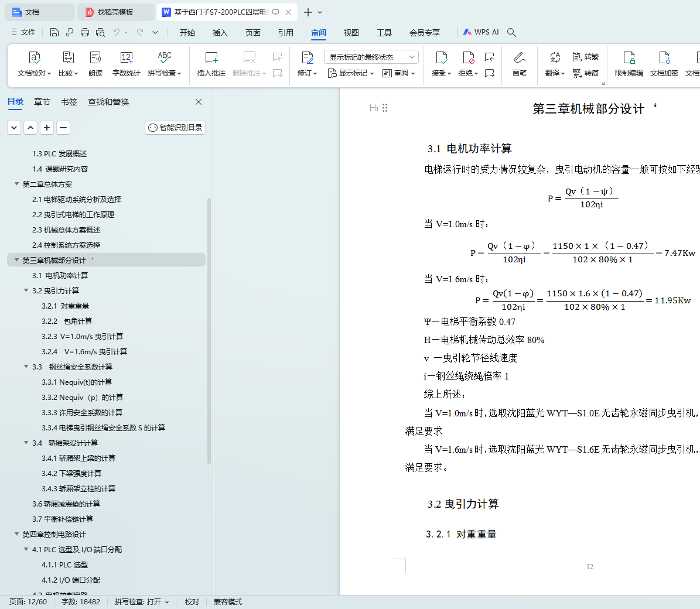This screenshot has width=700, height=609.
Task: Click the print icon in quick toolbar
Action: point(85,32)
